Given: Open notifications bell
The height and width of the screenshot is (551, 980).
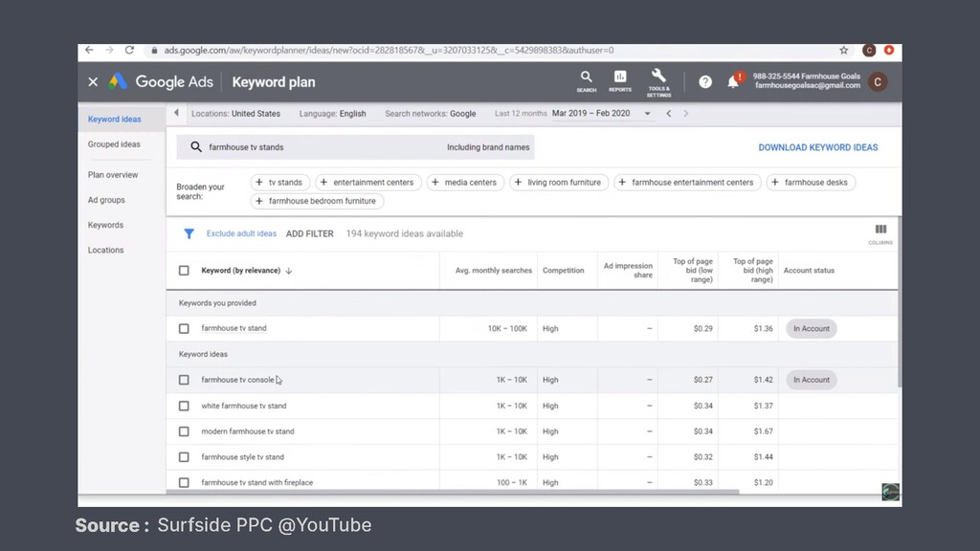Looking at the screenshot, I should coord(733,82).
